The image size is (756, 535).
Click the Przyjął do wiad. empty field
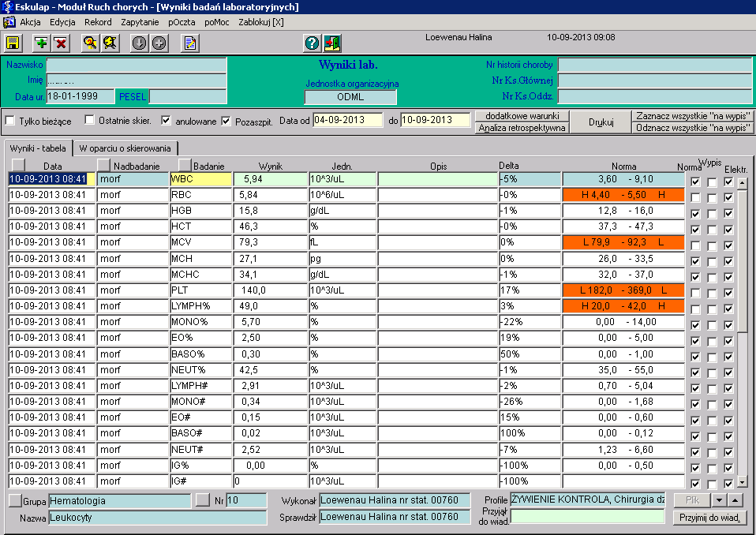point(588,517)
